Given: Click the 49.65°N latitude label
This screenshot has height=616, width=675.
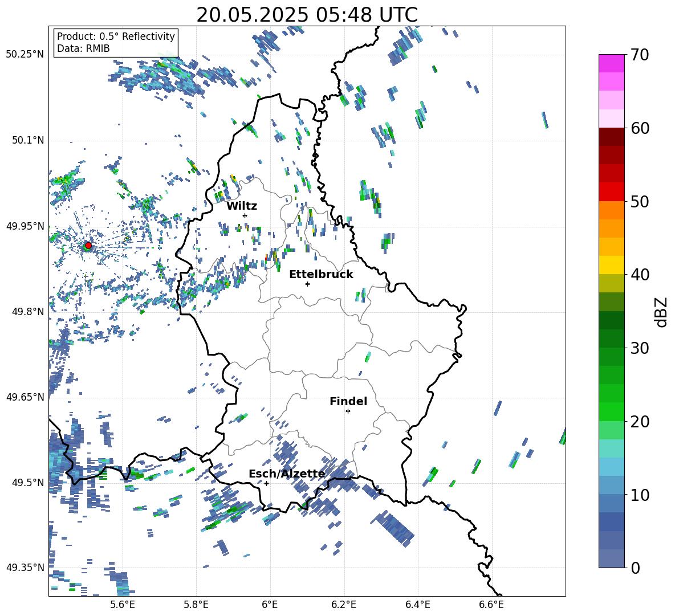Looking at the screenshot, I should coord(25,397).
